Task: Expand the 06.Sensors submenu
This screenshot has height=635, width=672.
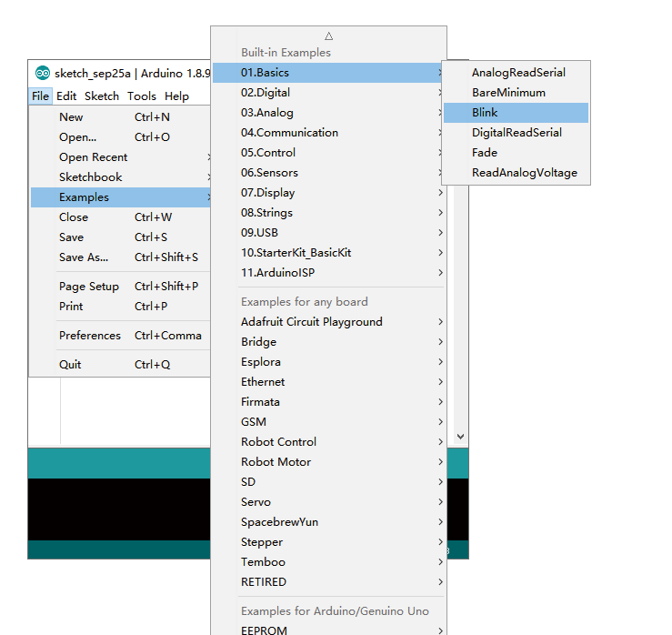Action: [x=328, y=173]
